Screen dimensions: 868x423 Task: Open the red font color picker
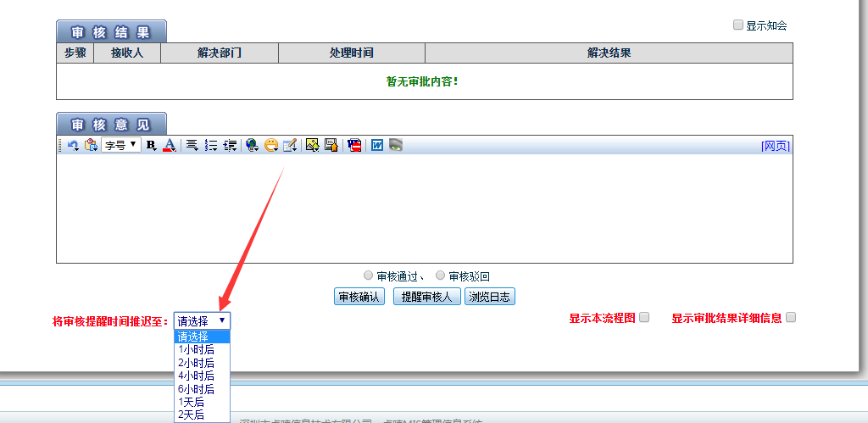pyautogui.click(x=170, y=146)
